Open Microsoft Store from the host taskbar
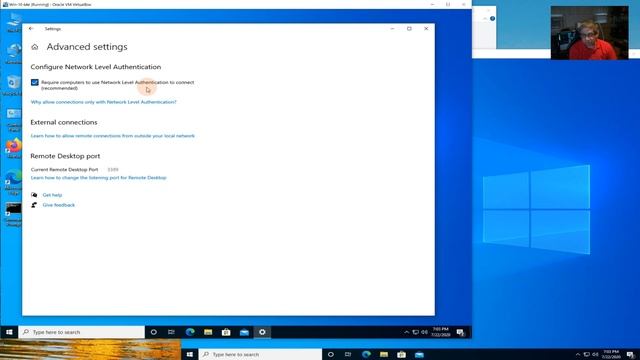This screenshot has width=640, height=360. coord(402,354)
